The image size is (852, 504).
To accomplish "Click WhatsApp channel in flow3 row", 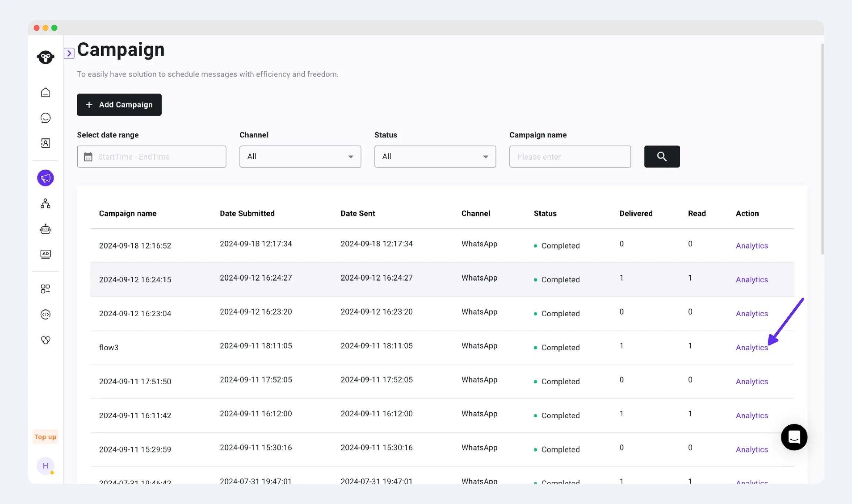I will click(479, 346).
